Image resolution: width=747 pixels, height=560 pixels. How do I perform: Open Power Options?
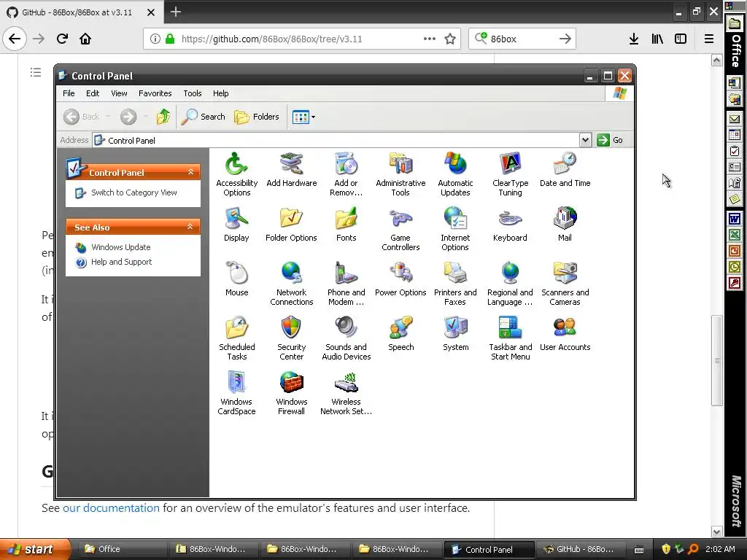tap(400, 279)
